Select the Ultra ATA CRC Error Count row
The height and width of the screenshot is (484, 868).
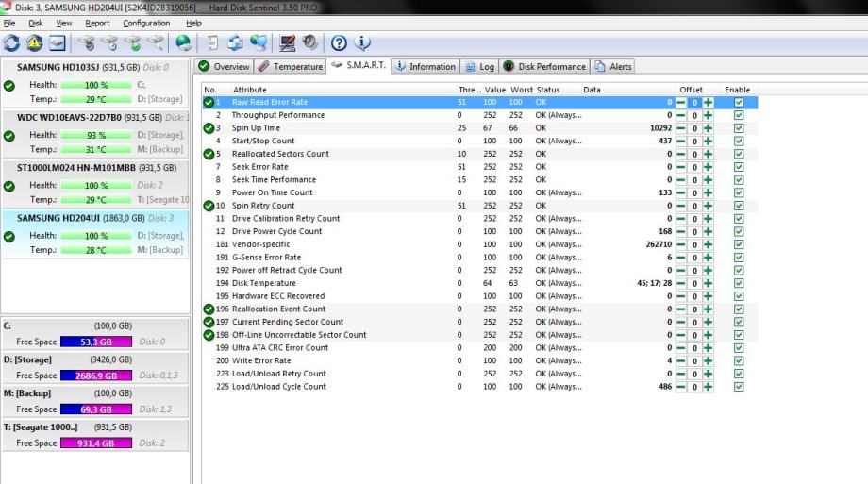480,348
